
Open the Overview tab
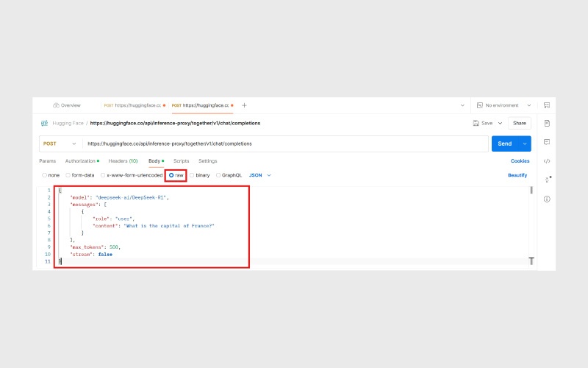coord(67,105)
